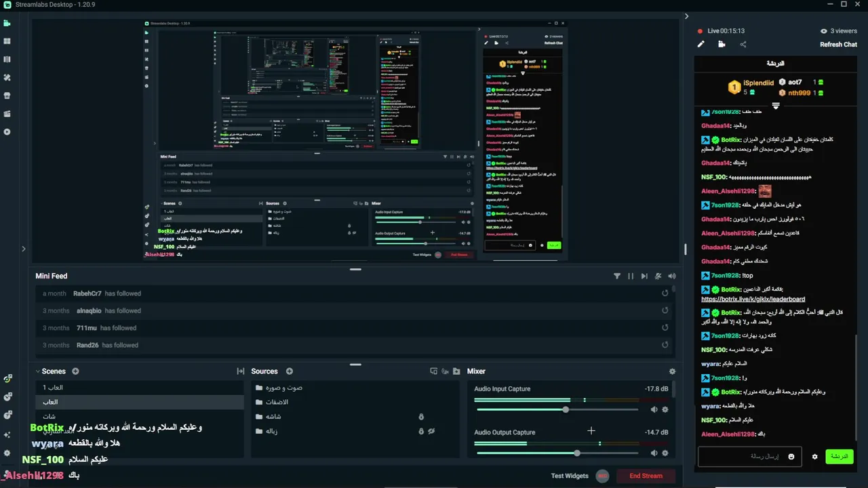The width and height of the screenshot is (868, 488).
Task: Open the Editor camera icon in sidebar
Action: click(7, 23)
